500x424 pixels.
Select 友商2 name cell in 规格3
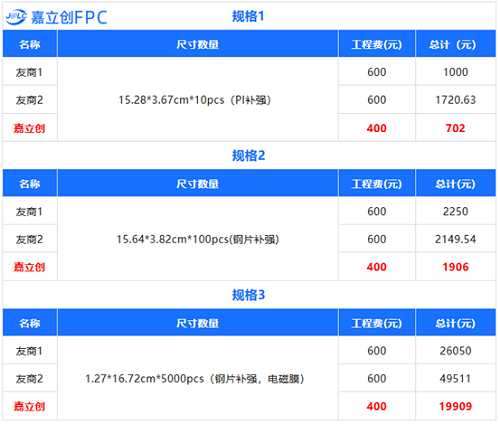(30, 378)
